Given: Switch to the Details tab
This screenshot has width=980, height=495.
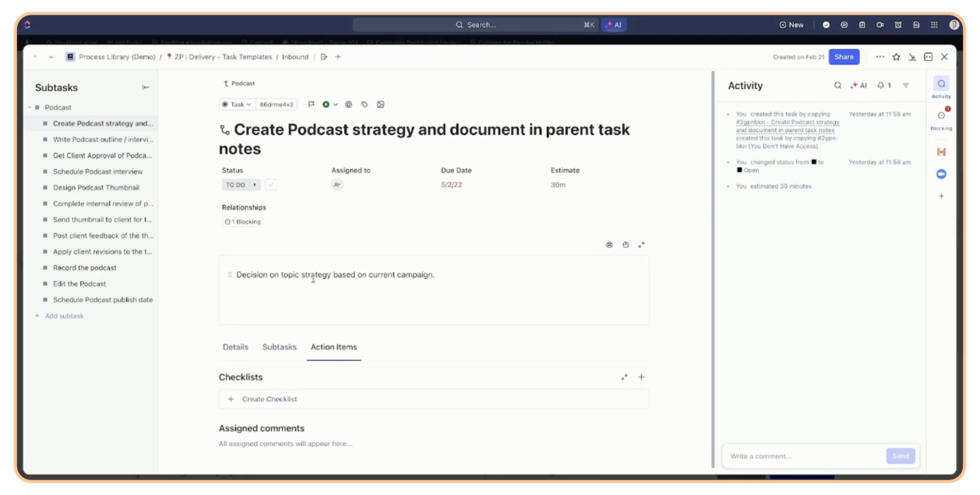Looking at the screenshot, I should pos(235,347).
